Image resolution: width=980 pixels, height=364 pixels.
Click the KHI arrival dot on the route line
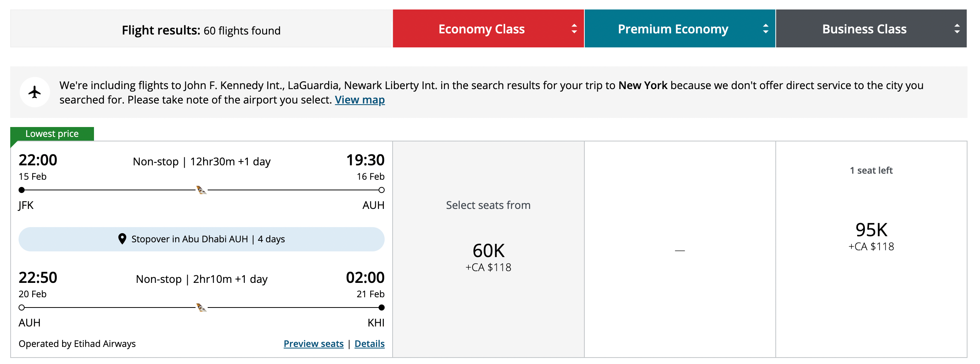coord(381,307)
